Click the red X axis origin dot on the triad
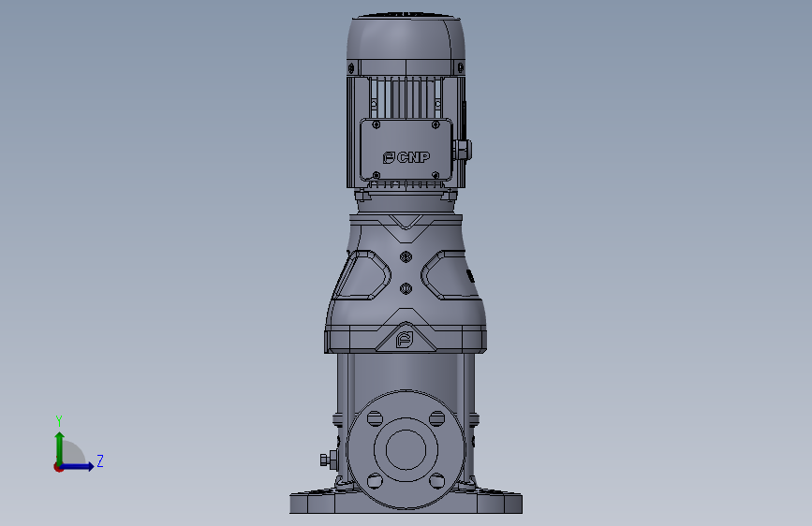 58,467
